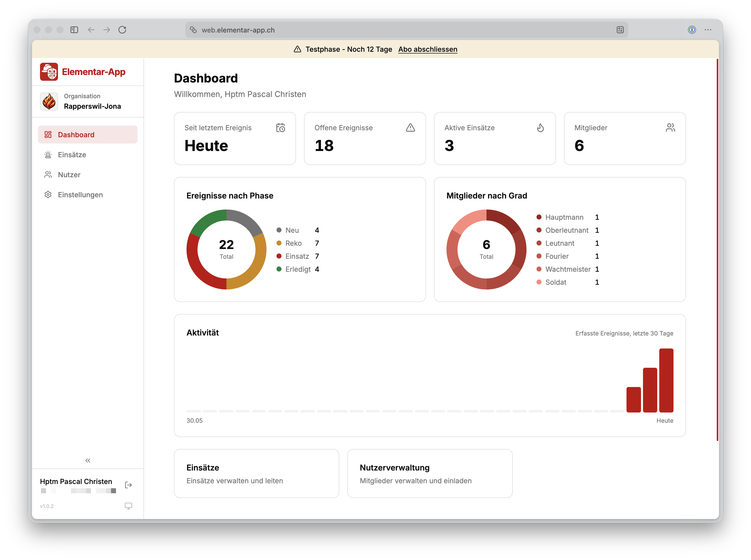Screen dimensions: 751x560
Task: Click the Rapperswil-Jona flame organisation icon
Action: (x=49, y=101)
